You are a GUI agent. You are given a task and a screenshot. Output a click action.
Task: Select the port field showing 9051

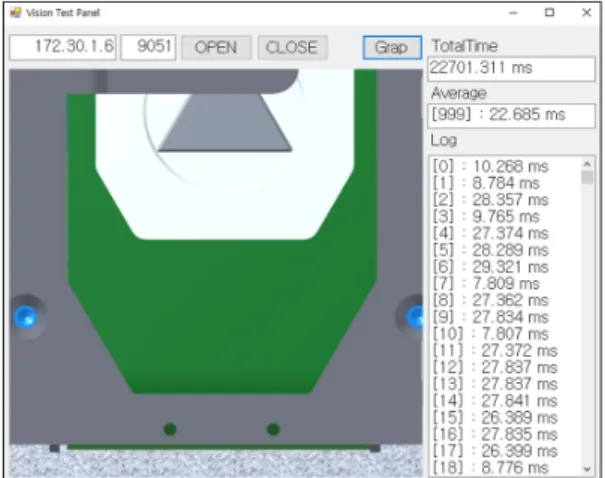[x=148, y=47]
